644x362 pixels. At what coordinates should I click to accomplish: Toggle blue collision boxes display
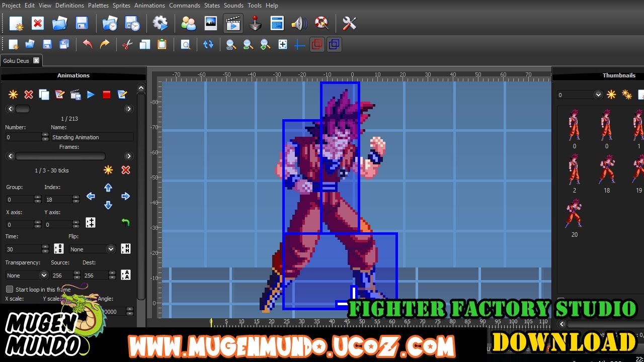(334, 44)
